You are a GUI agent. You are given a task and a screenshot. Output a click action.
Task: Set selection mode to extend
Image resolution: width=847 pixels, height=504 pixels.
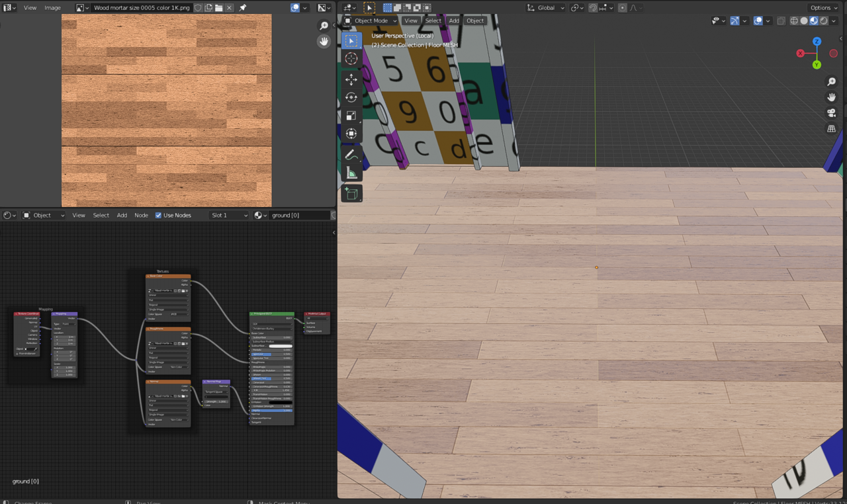pos(398,8)
